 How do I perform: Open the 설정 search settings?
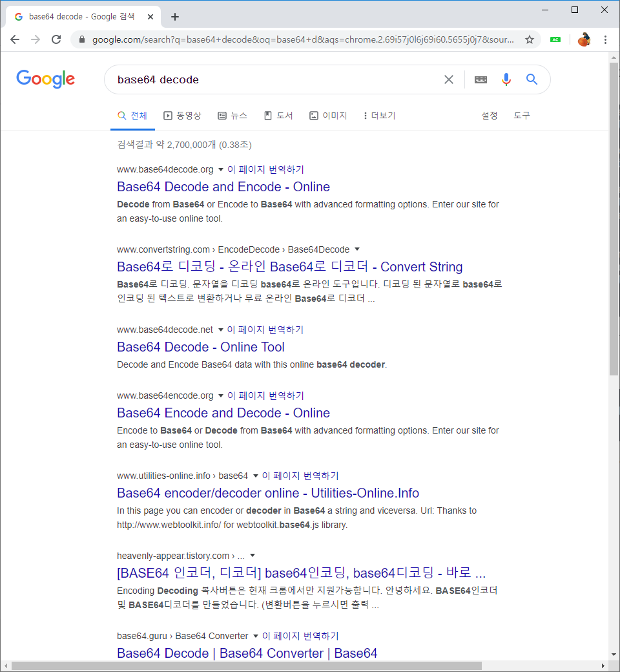pos(490,116)
